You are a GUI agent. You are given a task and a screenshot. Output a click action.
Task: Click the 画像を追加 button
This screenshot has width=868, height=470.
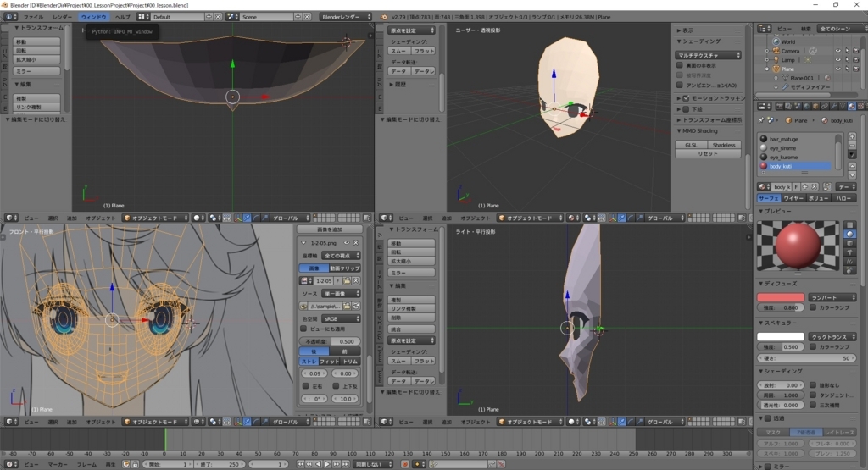tap(330, 229)
